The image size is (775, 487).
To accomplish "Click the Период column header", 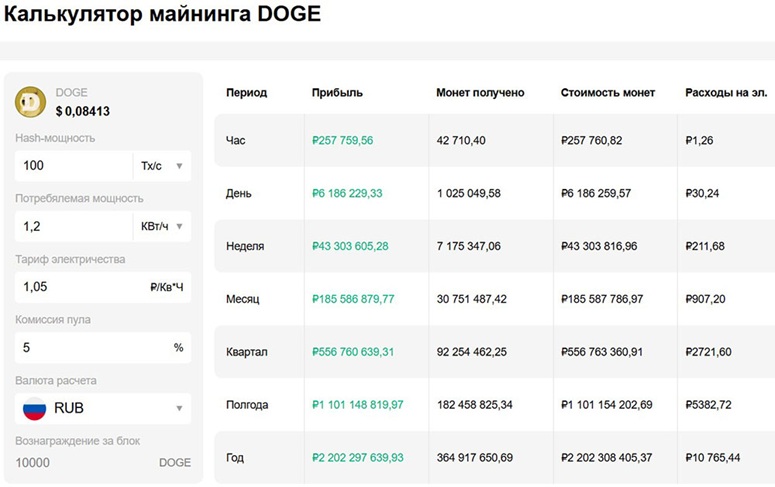I will [246, 92].
